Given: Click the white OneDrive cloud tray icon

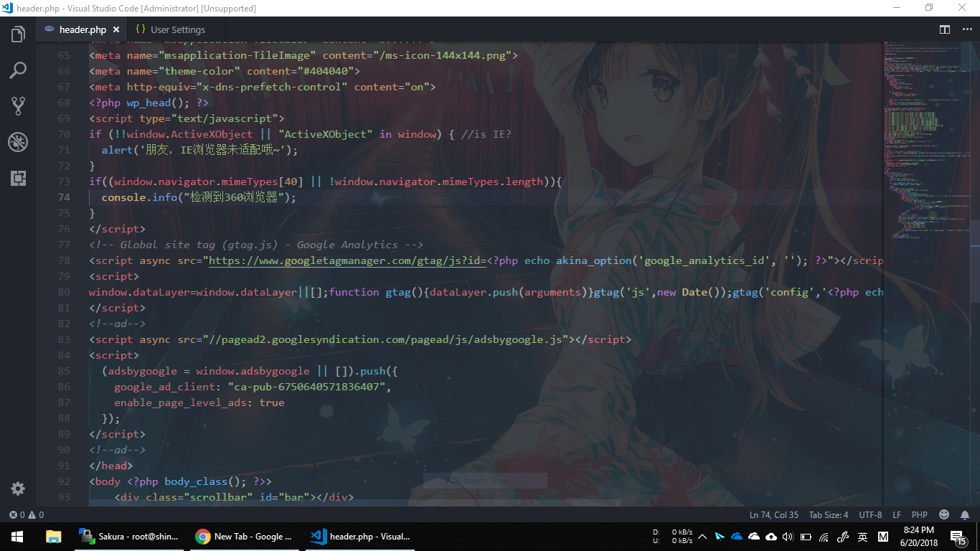Looking at the screenshot, I should click(754, 536).
